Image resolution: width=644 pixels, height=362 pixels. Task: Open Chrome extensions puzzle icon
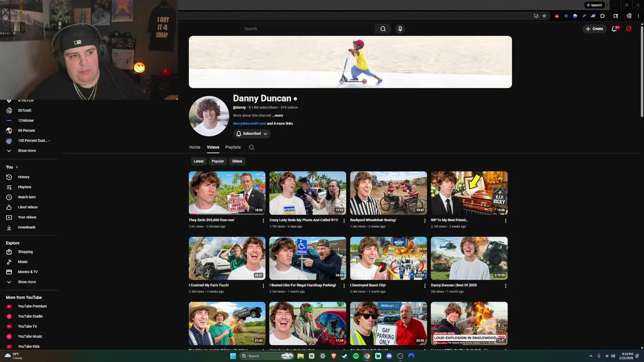click(602, 16)
